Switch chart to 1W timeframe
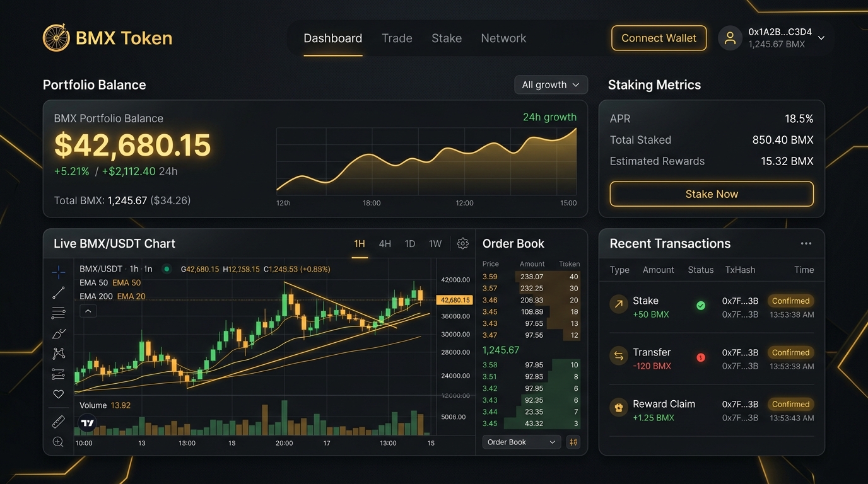The height and width of the screenshot is (484, 868). click(x=435, y=244)
